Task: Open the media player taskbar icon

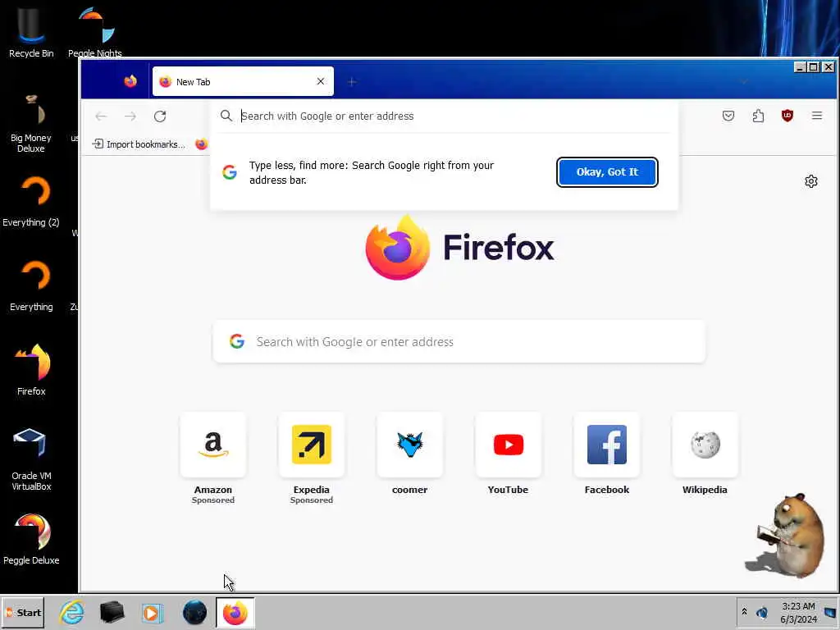Action: click(152, 612)
